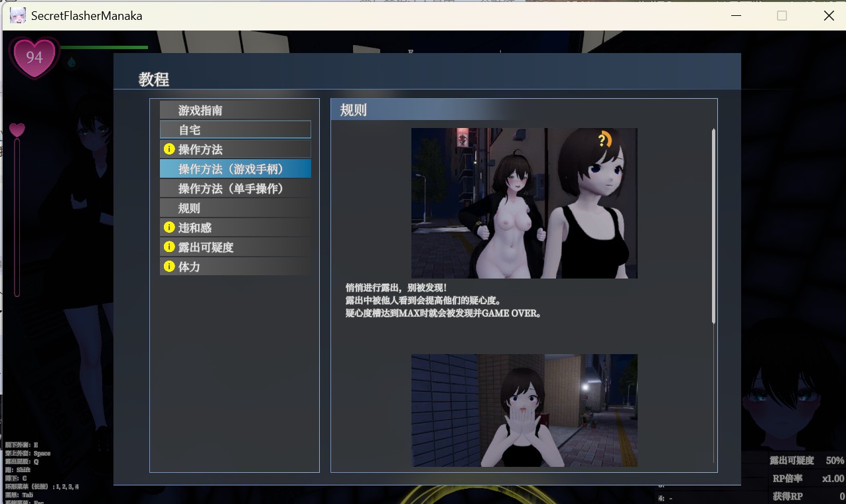Click the yellow info icon next to 违和感
Image resolution: width=846 pixels, height=504 pixels.
pos(169,227)
